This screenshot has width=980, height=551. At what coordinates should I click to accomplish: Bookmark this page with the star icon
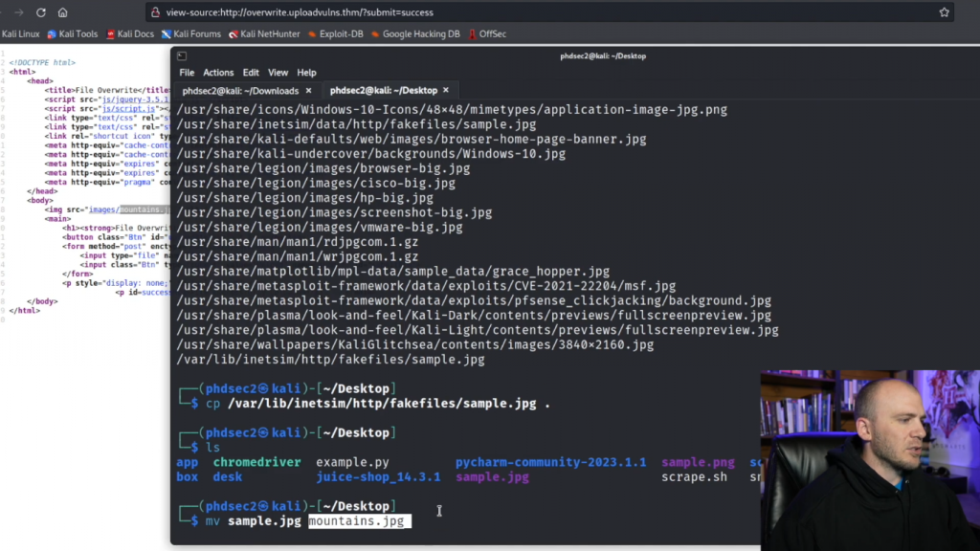click(x=944, y=12)
